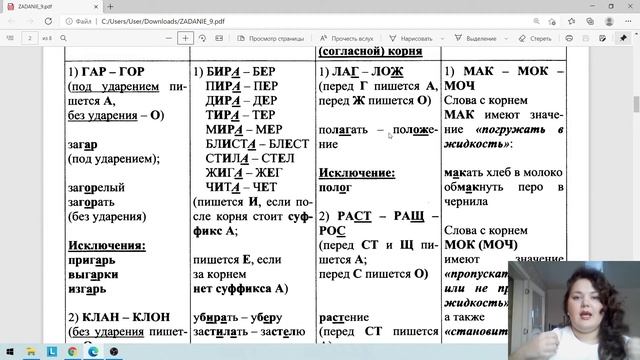640x360 pixels.
Task: Open the favorites list
Action: pos(571,21)
